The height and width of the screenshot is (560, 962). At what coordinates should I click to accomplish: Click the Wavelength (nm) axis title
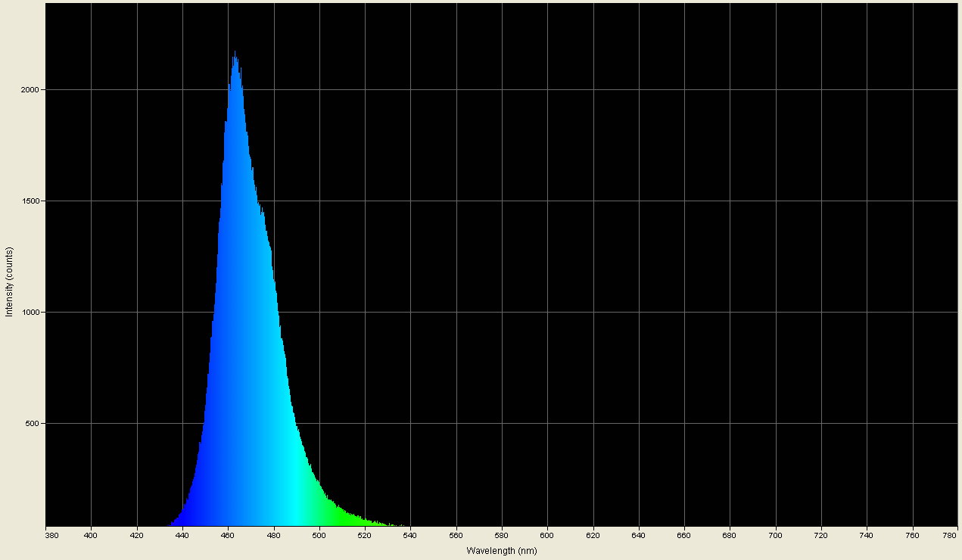tap(501, 552)
